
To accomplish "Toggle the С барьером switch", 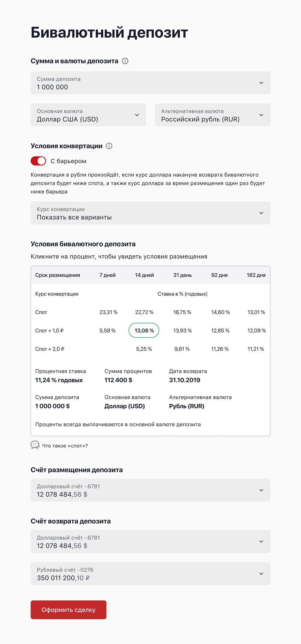I will point(38,161).
